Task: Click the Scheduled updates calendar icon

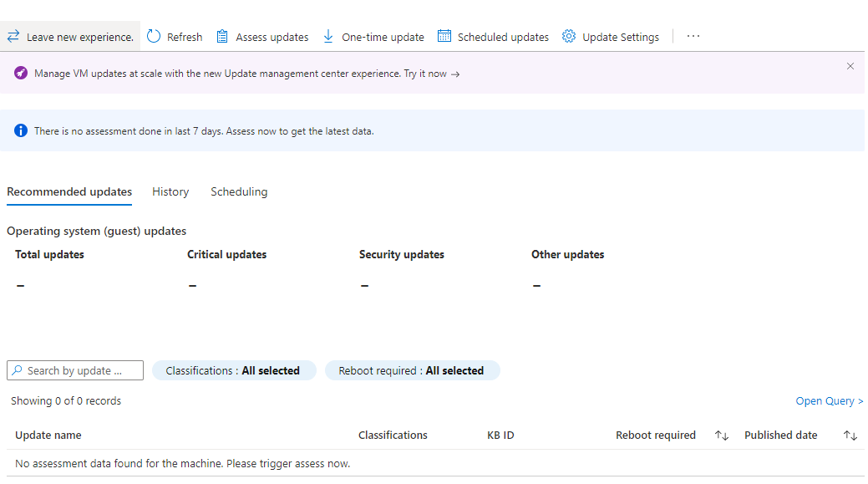Action: 444,37
